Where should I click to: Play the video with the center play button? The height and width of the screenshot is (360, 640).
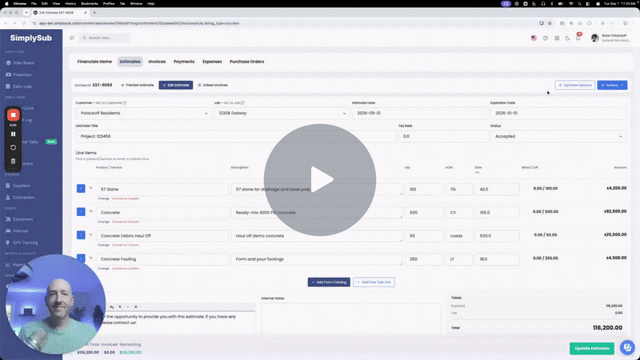320,180
